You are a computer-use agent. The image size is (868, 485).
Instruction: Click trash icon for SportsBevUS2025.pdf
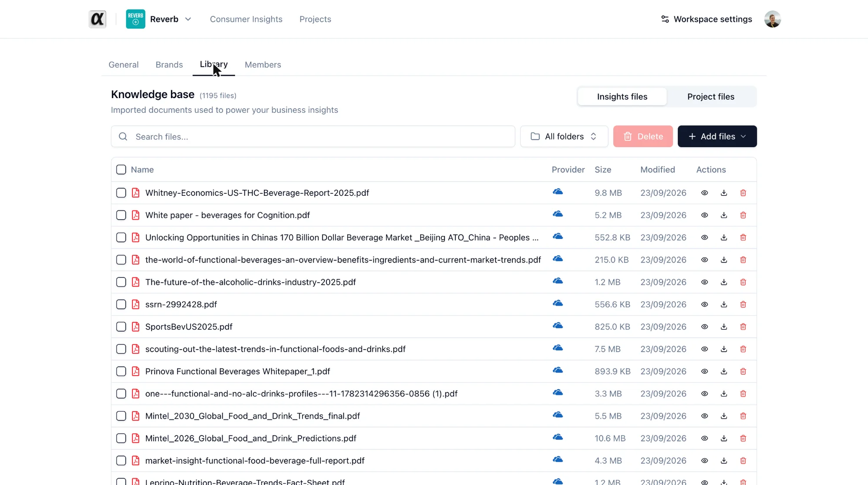tap(743, 327)
